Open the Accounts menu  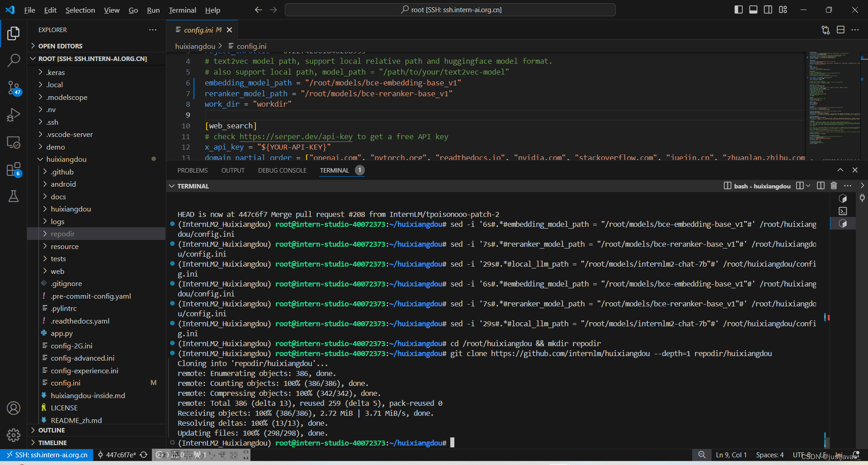(x=14, y=408)
